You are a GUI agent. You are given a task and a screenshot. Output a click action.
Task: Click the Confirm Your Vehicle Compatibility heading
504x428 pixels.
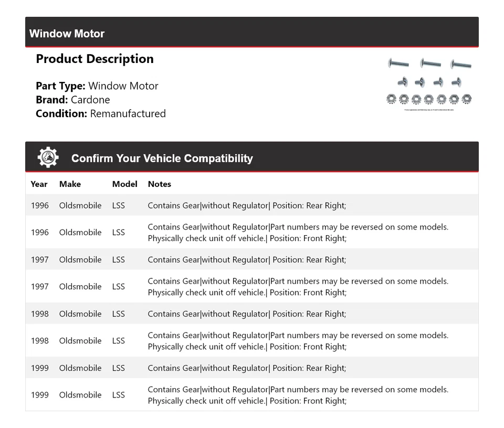[x=162, y=159]
